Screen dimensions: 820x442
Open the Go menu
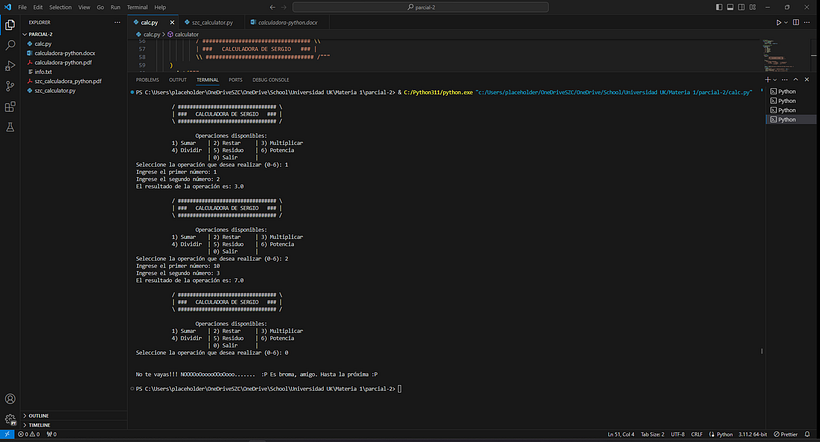pyautogui.click(x=100, y=7)
